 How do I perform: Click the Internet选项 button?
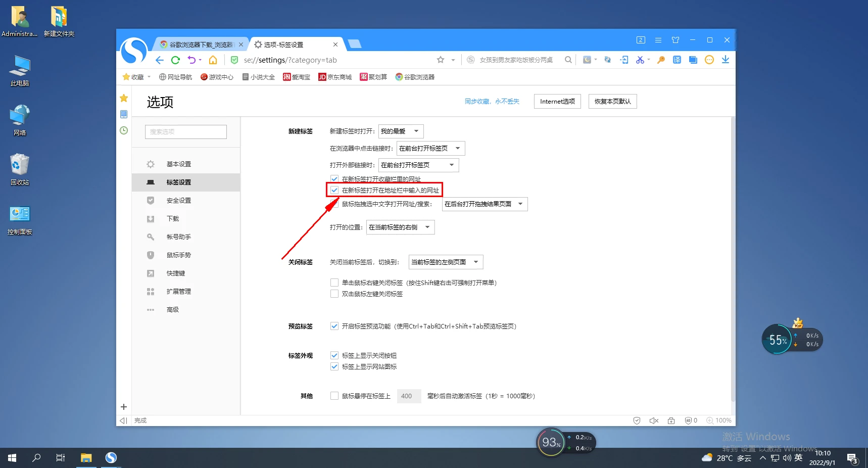click(x=557, y=102)
